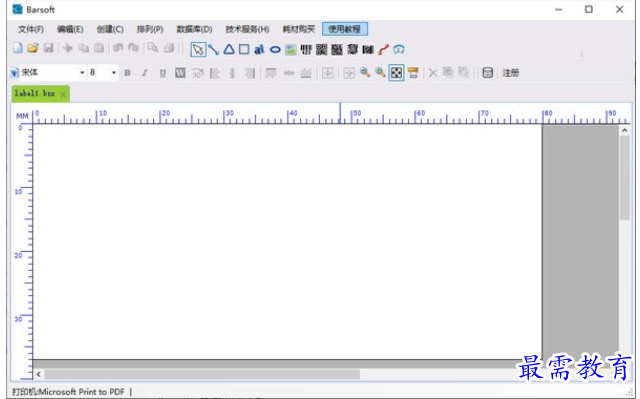Click the blue arc tool icon

399,49
